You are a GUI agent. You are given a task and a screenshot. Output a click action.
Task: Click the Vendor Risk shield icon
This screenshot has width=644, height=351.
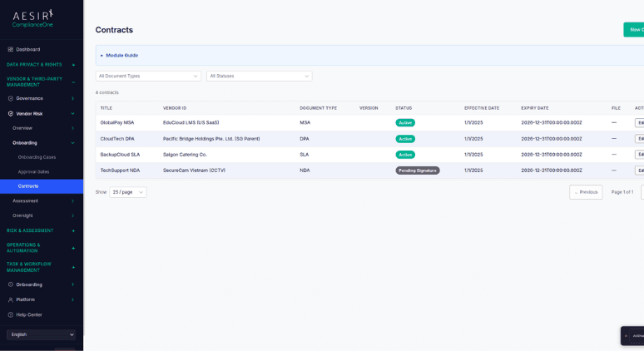point(11,114)
